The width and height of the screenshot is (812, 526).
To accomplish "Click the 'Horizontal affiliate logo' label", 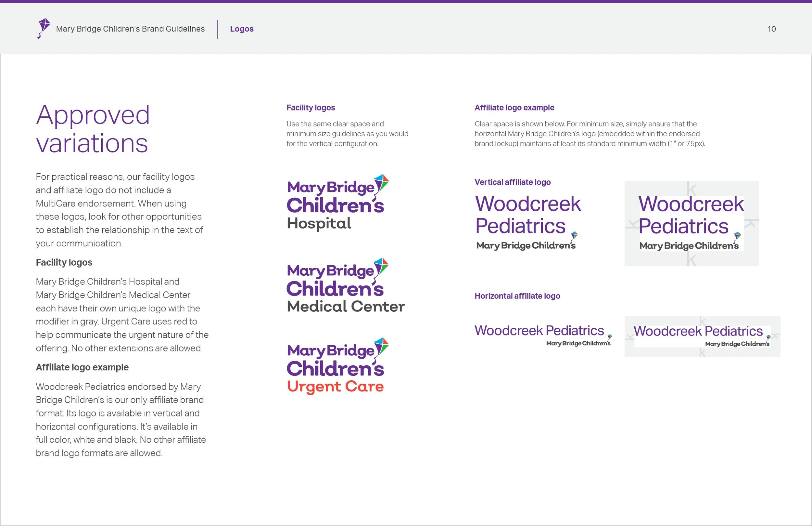I will click(517, 296).
